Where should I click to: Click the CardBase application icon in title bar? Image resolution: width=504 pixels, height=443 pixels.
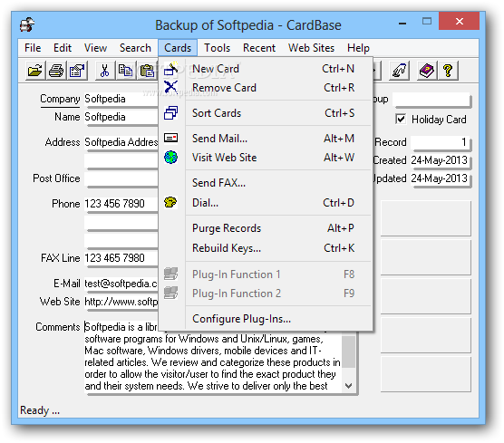pyautogui.click(x=27, y=24)
